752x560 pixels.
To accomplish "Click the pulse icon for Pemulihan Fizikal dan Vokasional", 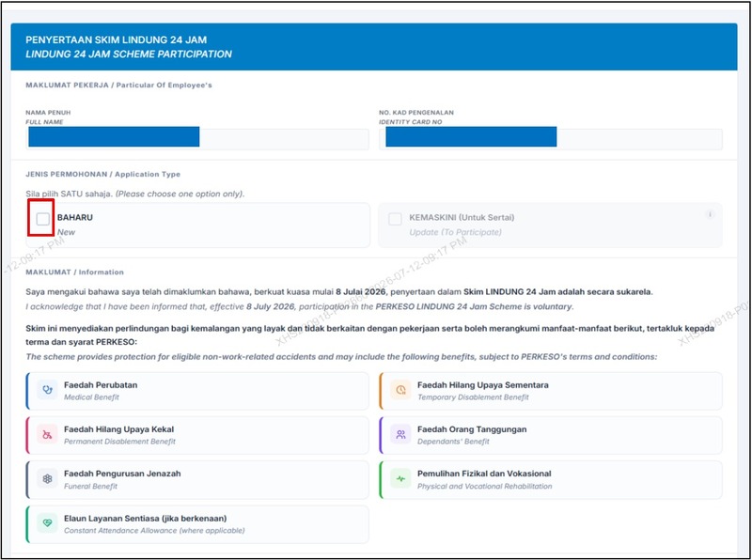I will pos(400,479).
